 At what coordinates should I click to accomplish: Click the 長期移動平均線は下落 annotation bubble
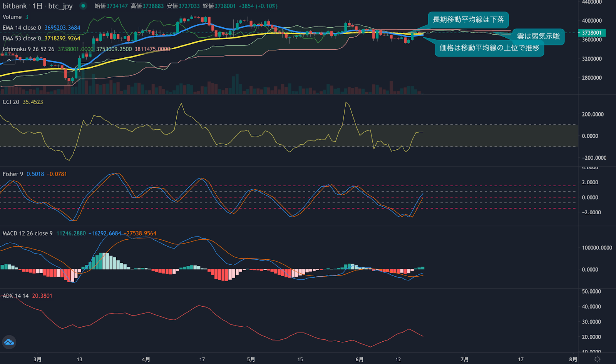469,20
